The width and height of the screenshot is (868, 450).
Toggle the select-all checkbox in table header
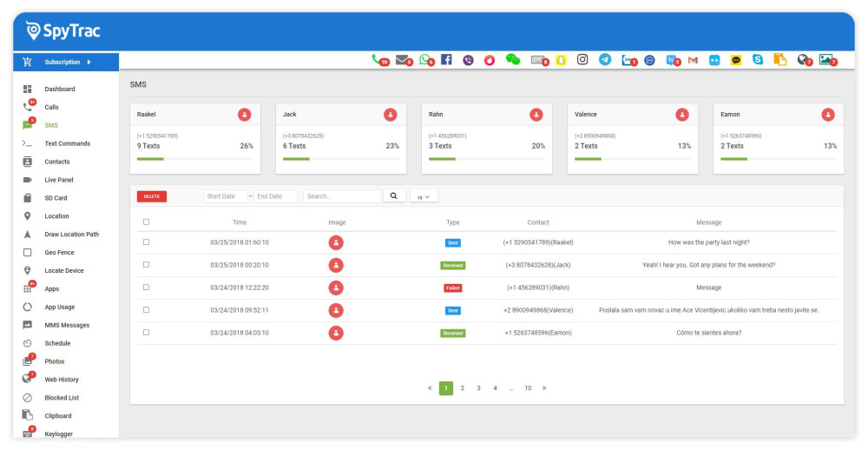click(146, 222)
